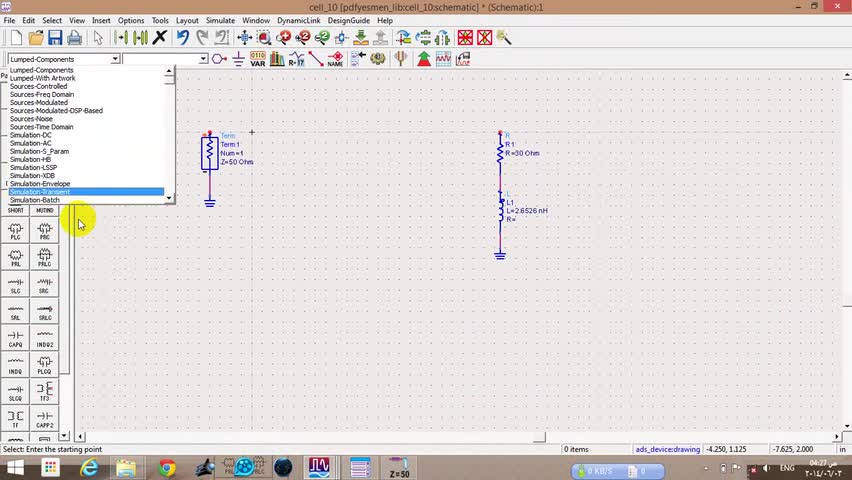The height and width of the screenshot is (480, 852).
Task: Choose Sources-Time Domain entry
Action: click(86, 127)
